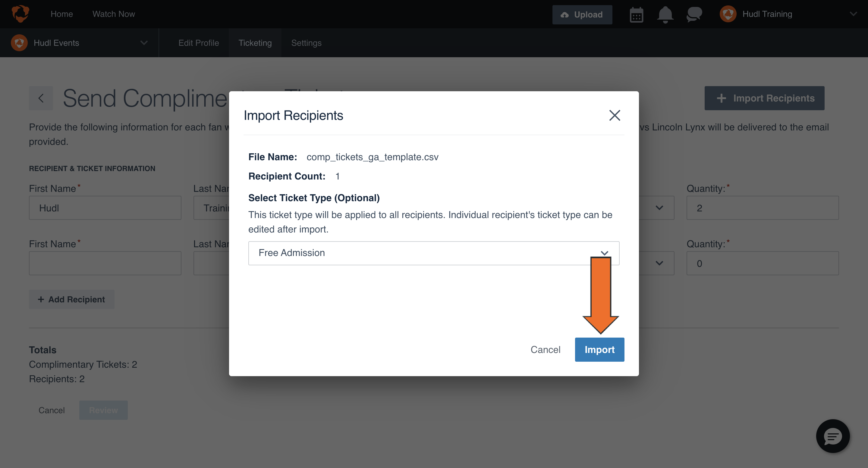The width and height of the screenshot is (868, 468).
Task: Click the Hudl Training avatar icon
Action: click(x=728, y=14)
